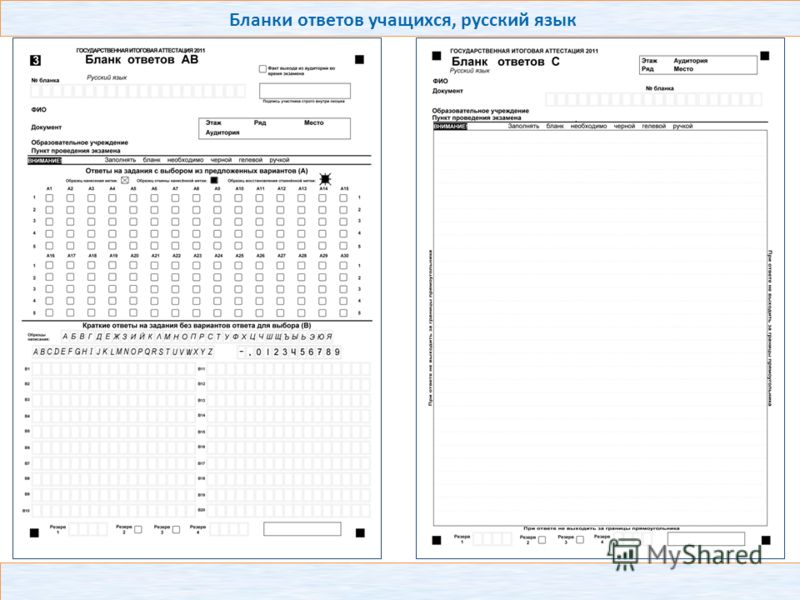Mark answer 4 for question A8

coord(196,234)
